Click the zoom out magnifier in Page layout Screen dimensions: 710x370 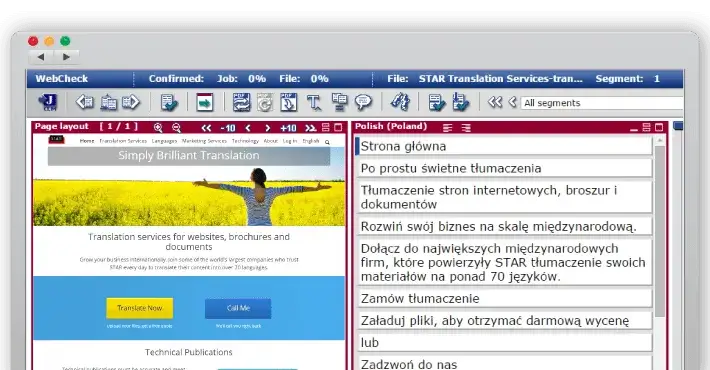176,128
